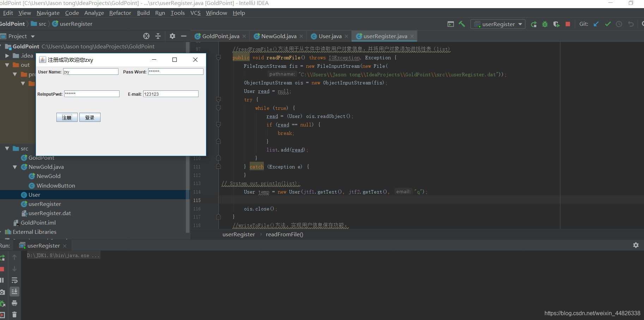Click the Build project hammer icon
Viewport: 644px width, 320px height.
pos(462,24)
